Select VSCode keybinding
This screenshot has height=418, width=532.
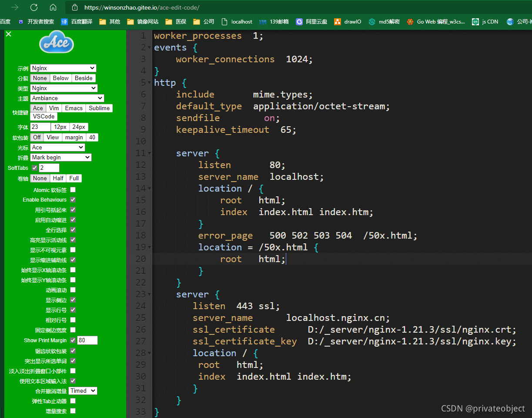44,116
